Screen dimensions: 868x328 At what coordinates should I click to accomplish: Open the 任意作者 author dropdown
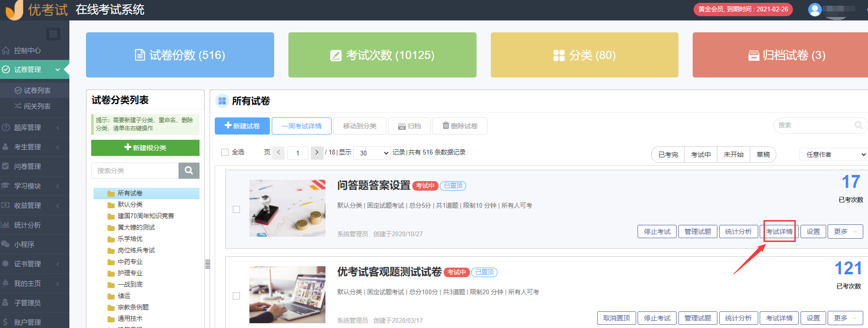834,154
